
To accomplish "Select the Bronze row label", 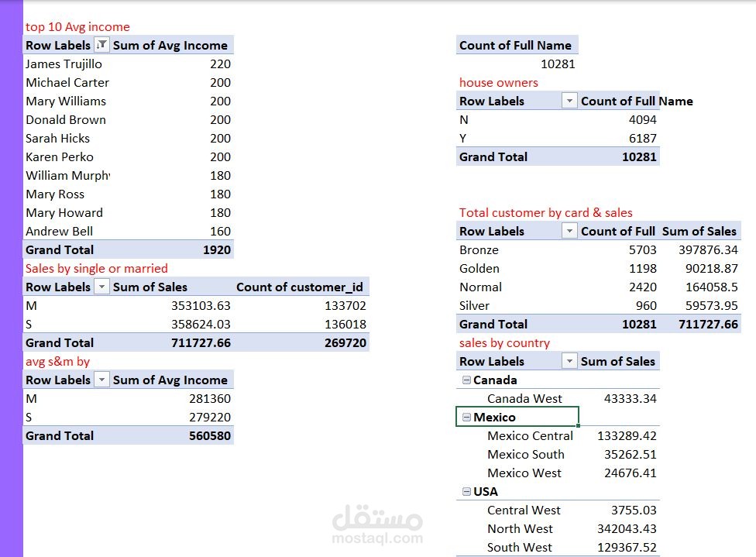I will coord(479,249).
